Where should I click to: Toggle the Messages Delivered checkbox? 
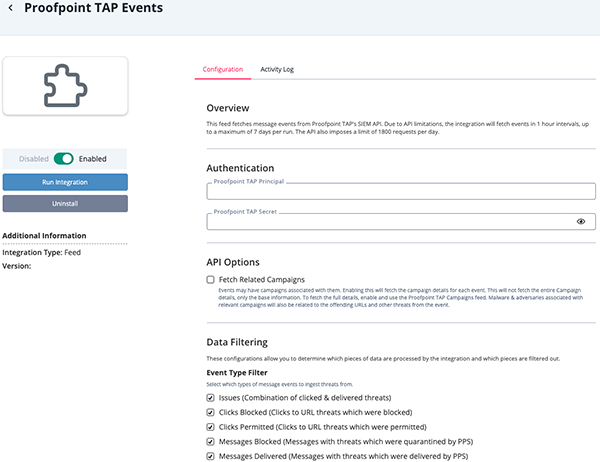point(210,456)
